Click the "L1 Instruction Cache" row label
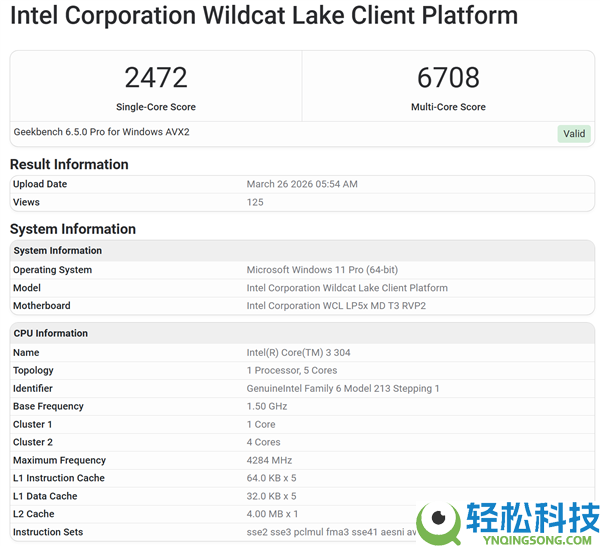This screenshot has width=600, height=546. coord(59,478)
